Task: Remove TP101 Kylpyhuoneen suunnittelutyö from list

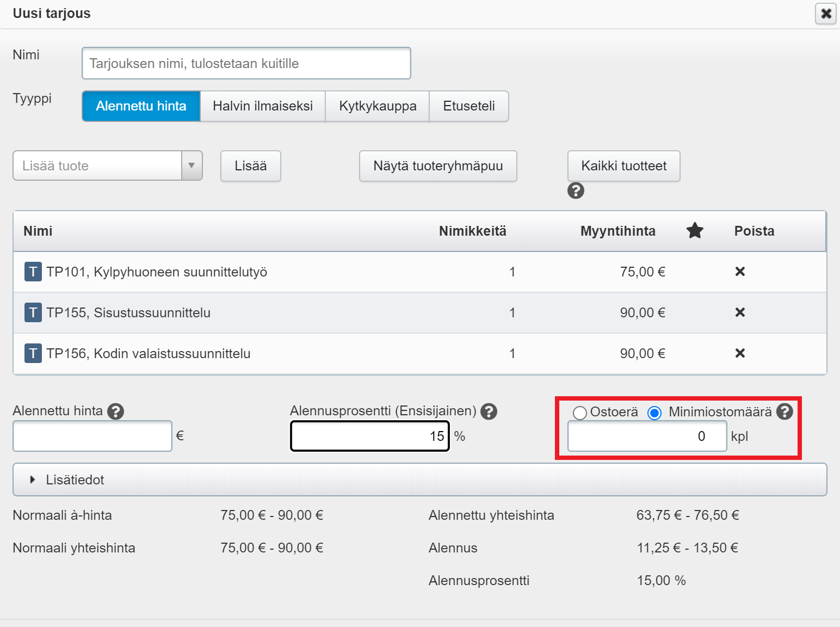Action: [740, 272]
